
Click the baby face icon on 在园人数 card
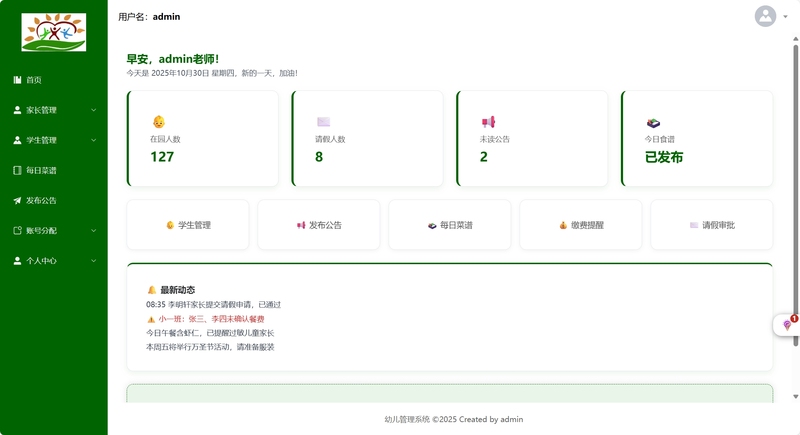159,122
